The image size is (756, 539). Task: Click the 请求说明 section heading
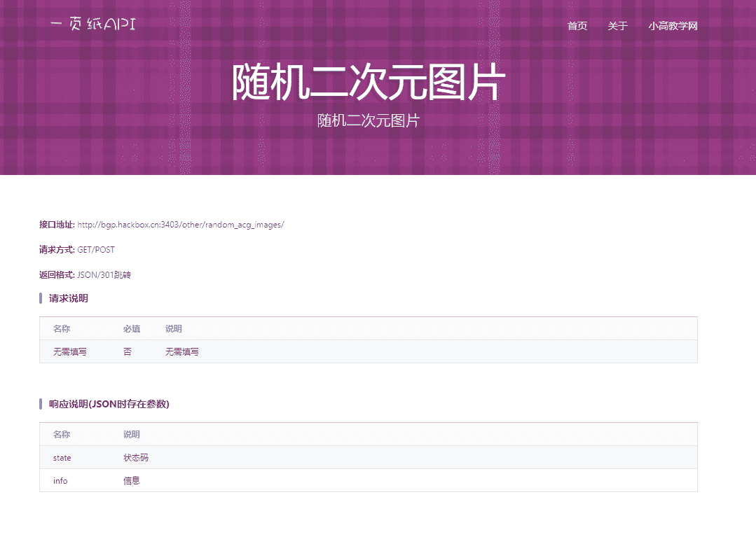point(69,299)
